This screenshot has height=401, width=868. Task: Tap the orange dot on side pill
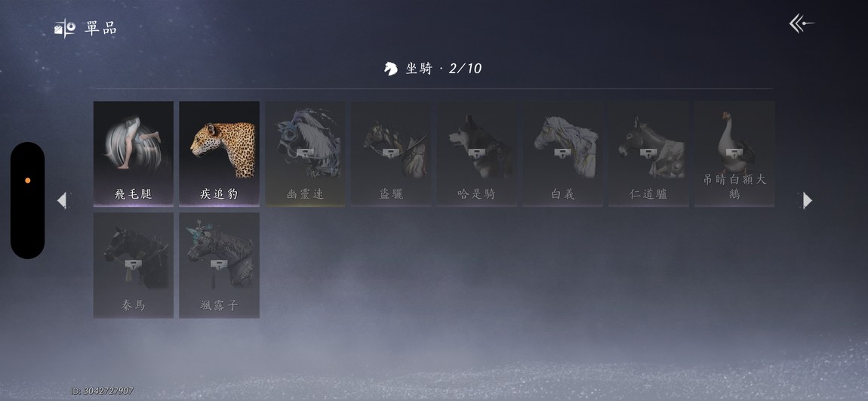(x=28, y=180)
